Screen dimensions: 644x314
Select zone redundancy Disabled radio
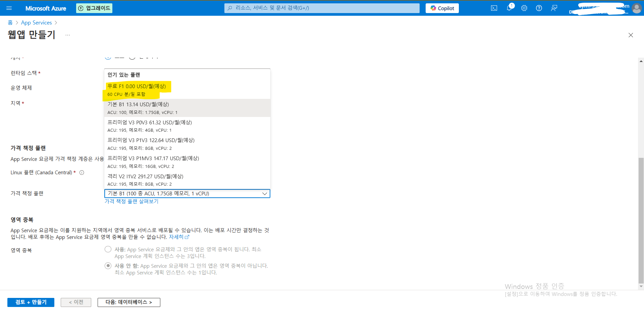tap(108, 266)
